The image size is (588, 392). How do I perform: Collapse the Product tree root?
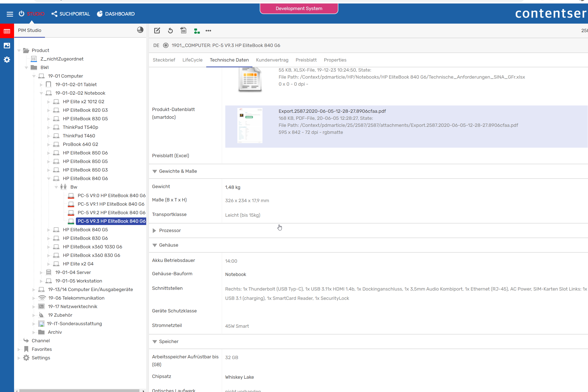click(x=19, y=50)
